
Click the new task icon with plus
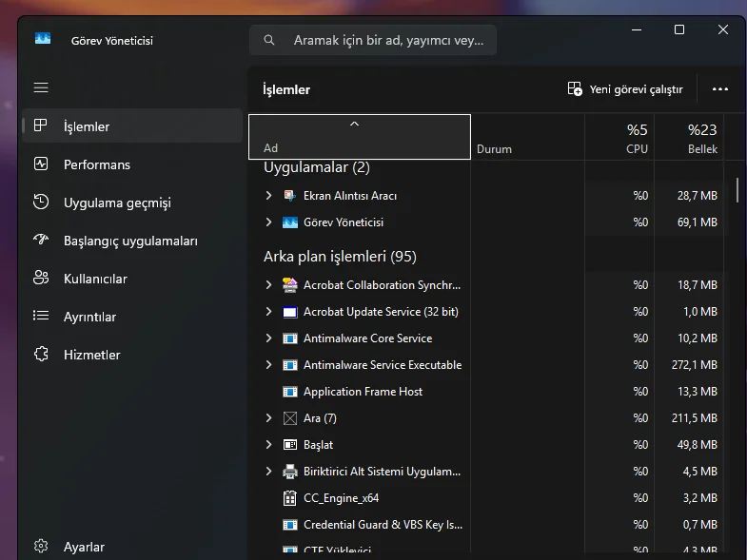[x=575, y=88]
